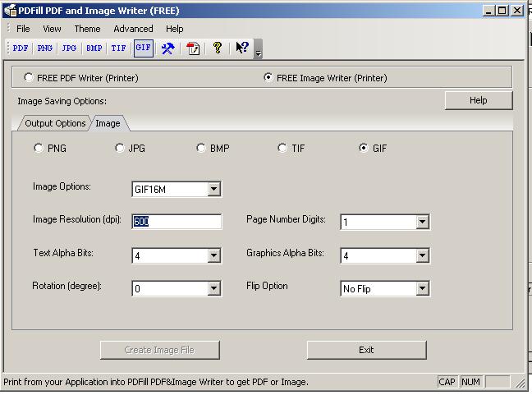Open the Text Alpha Bits dropdown
The height and width of the screenshot is (395, 532).
click(213, 255)
